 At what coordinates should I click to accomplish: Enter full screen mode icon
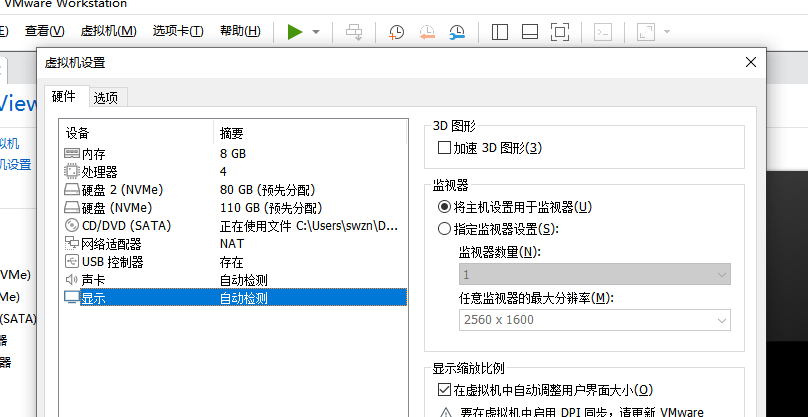[560, 32]
